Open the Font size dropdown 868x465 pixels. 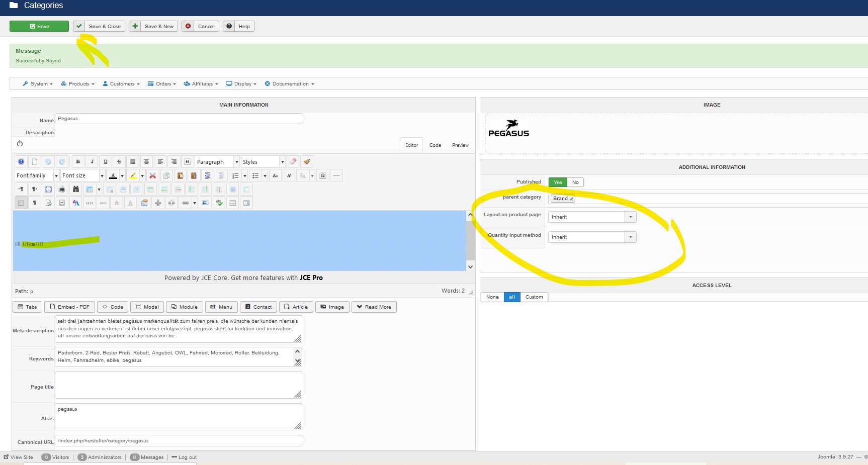[x=83, y=175]
